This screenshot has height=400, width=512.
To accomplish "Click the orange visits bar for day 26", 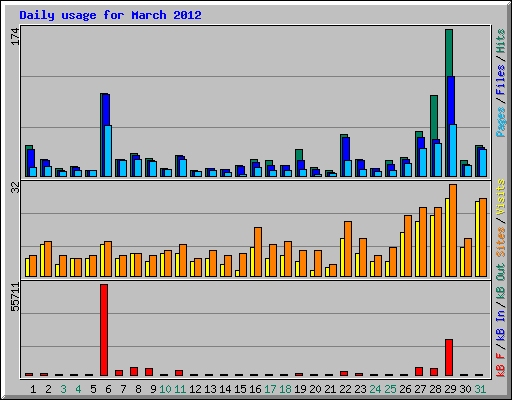I will coord(408,246).
